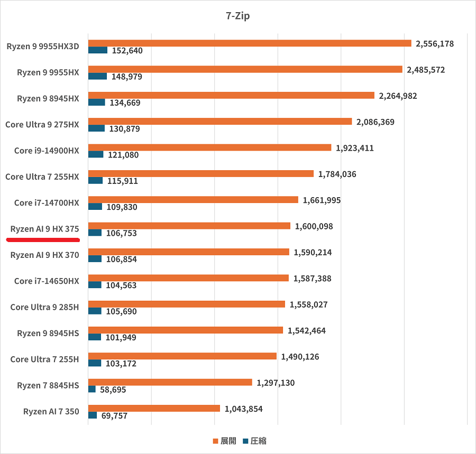
Task: Click the 圧縮 legend text
Action: pos(258,441)
